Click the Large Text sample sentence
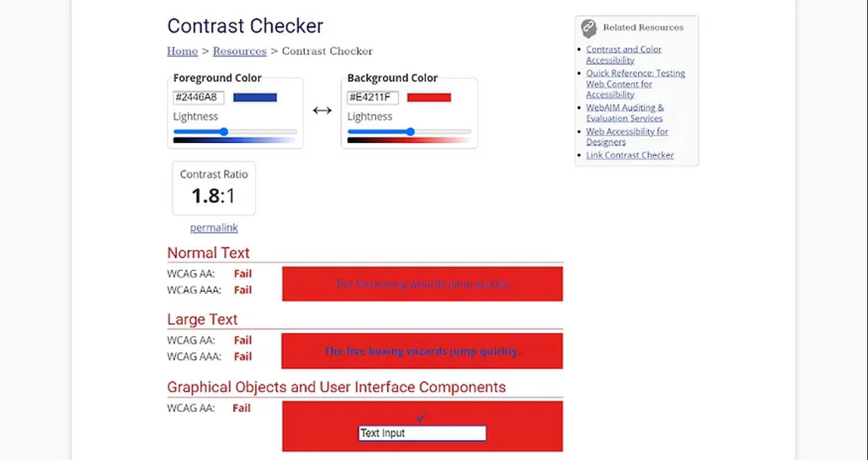Image resolution: width=868 pixels, height=460 pixels. (422, 351)
